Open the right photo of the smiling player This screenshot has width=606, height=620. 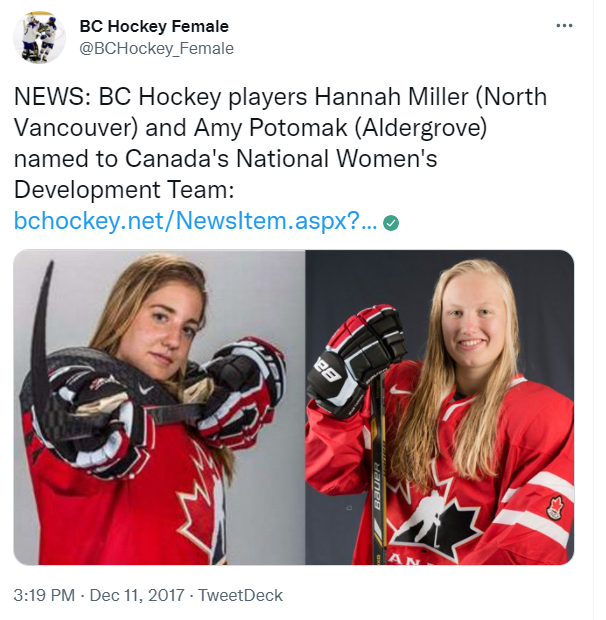(x=440, y=407)
